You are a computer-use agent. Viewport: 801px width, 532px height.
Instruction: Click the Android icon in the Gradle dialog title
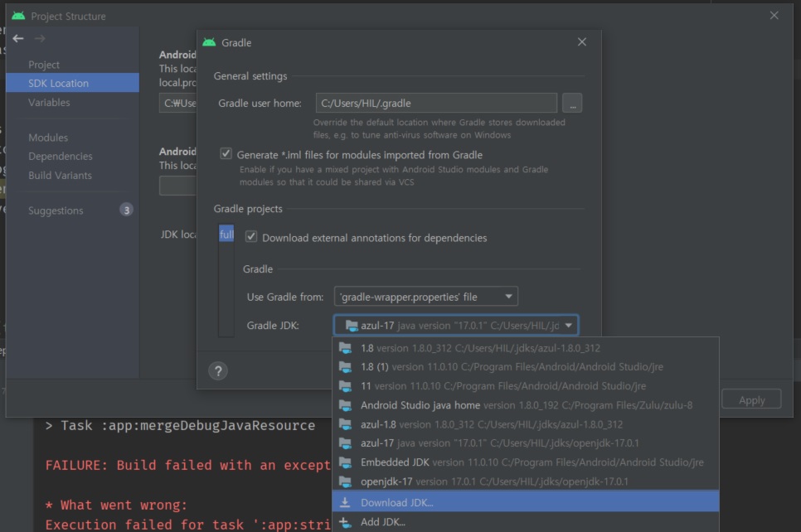210,42
